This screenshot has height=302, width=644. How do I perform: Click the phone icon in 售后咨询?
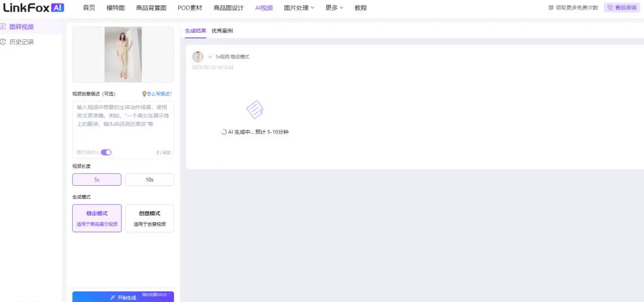[x=611, y=8]
